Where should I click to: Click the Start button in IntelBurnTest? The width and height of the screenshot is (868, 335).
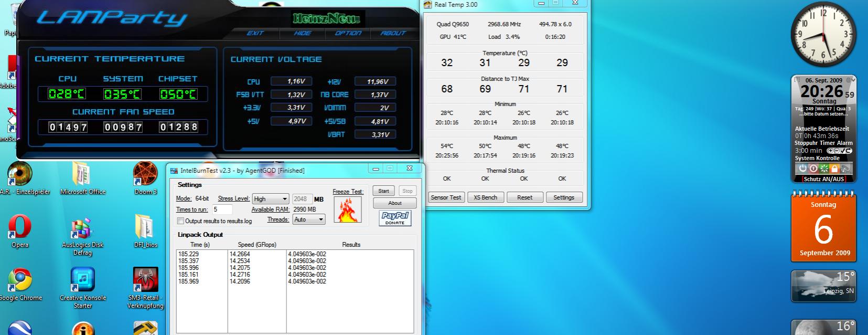pyautogui.click(x=384, y=191)
